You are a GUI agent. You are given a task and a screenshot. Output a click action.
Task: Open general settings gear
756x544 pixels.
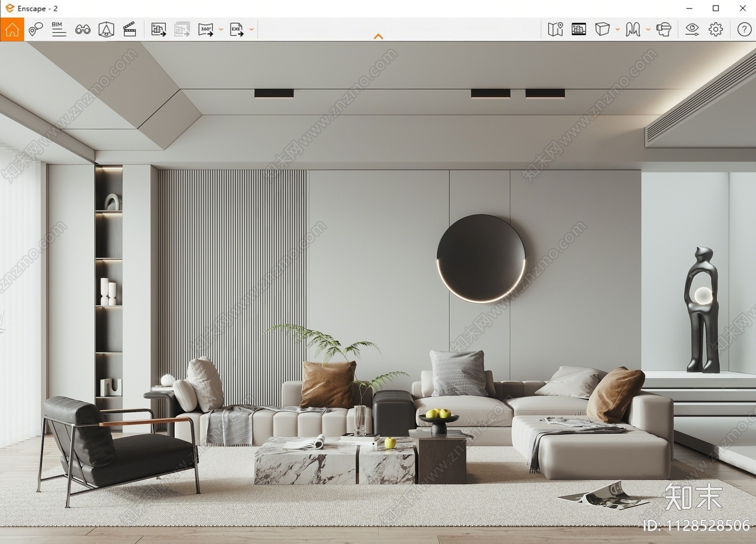pos(716,29)
